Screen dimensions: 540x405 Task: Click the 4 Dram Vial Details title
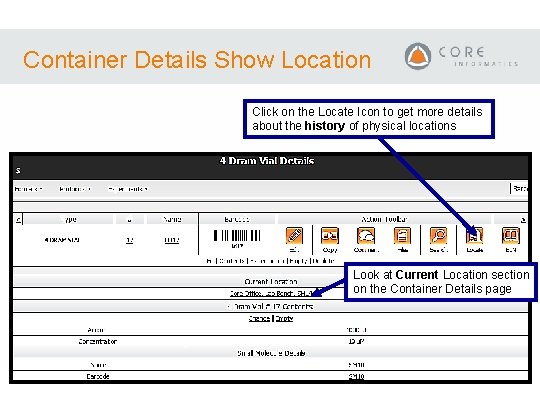267,161
